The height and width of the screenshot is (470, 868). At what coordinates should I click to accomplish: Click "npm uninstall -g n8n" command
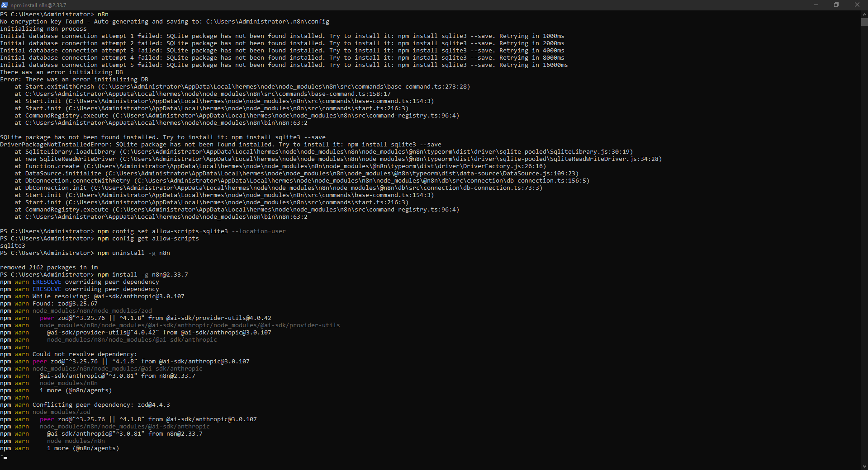(134, 253)
